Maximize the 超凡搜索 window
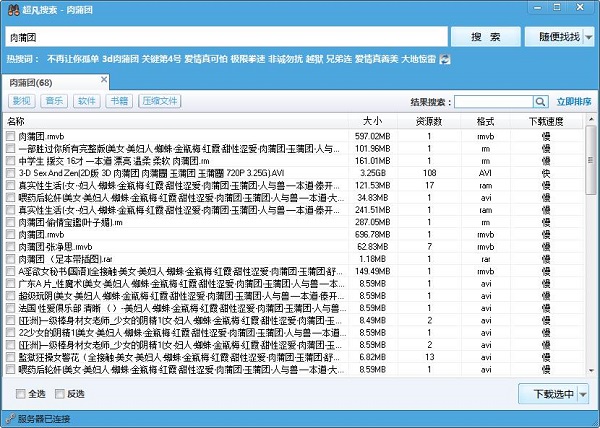600x428 pixels. [557, 7]
